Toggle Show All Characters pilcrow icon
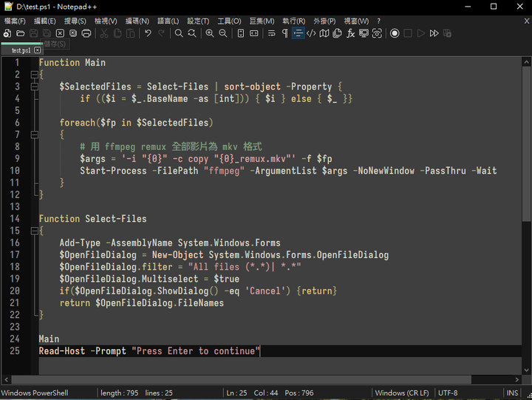 click(285, 33)
